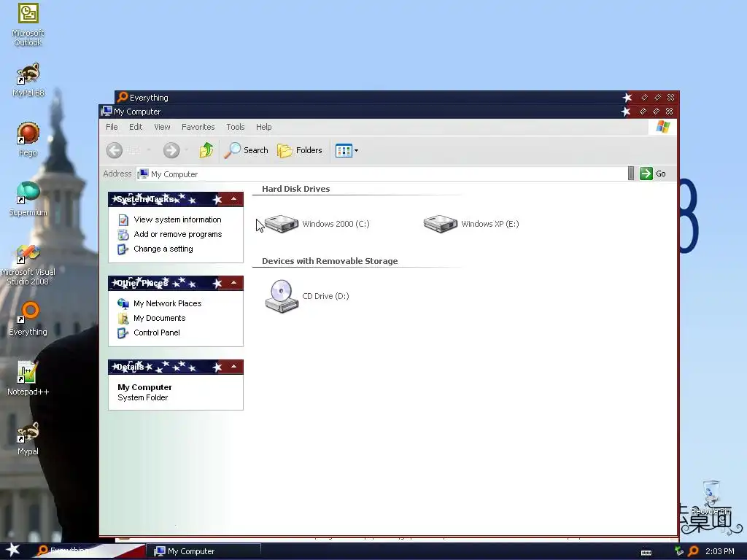This screenshot has width=747, height=560.
Task: Open the Views dropdown button
Action: tap(347, 150)
